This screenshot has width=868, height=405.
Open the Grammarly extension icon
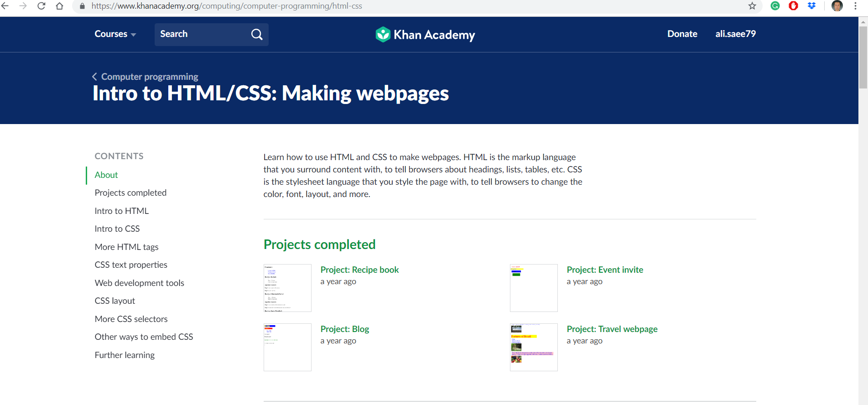point(775,6)
